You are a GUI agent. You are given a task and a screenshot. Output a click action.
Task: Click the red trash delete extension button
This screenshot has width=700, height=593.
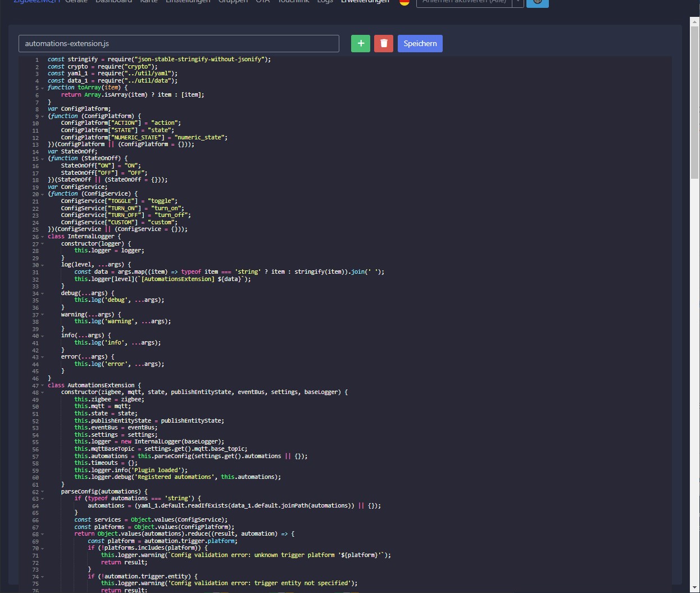384,43
